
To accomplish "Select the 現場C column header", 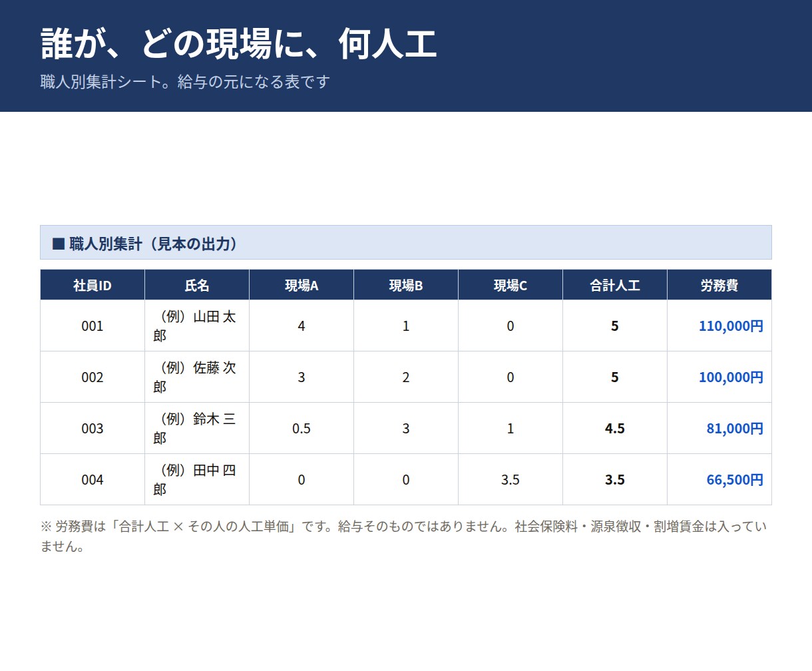I will (x=510, y=285).
